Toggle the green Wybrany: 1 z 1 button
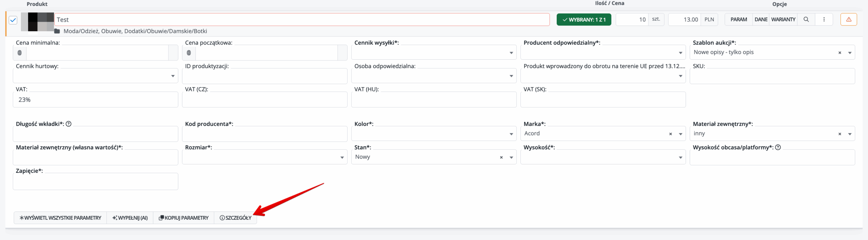868x240 pixels. tap(584, 20)
